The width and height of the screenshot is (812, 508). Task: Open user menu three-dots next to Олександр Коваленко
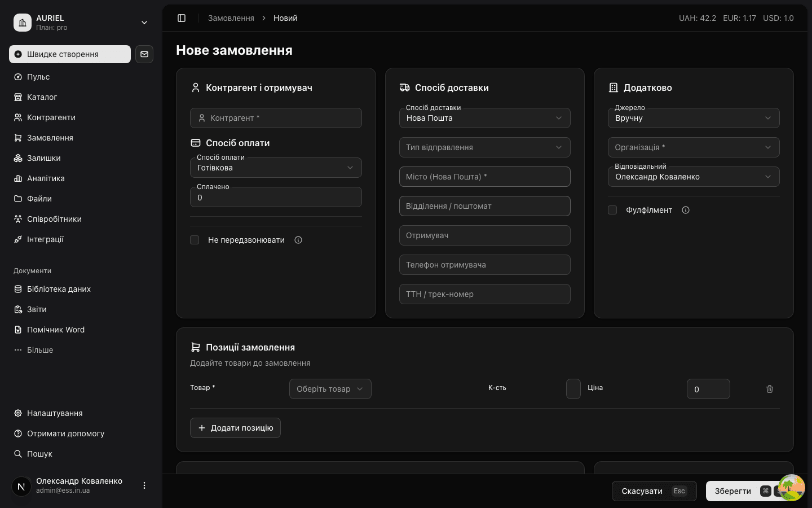(144, 485)
